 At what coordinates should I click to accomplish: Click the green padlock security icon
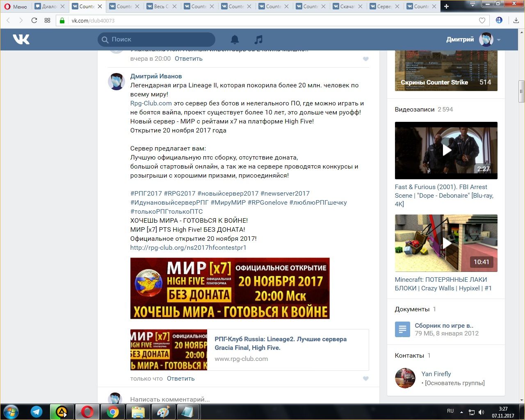62,21
